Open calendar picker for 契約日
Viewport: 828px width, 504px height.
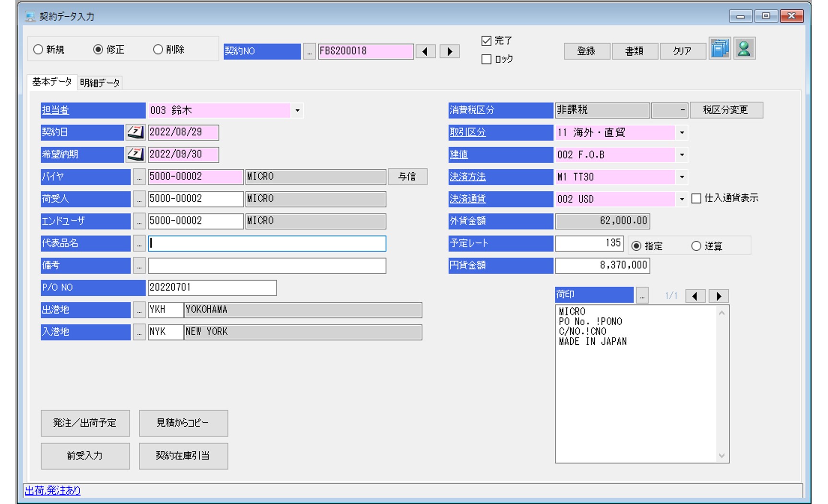(x=135, y=132)
